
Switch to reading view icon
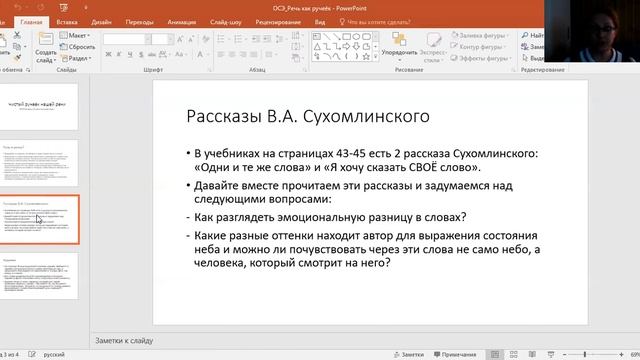coord(532,354)
